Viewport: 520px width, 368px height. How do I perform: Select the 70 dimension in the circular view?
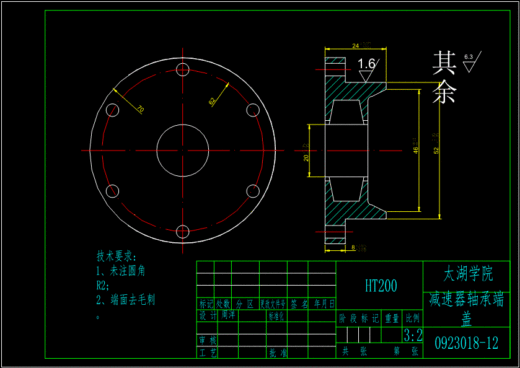pos(140,109)
